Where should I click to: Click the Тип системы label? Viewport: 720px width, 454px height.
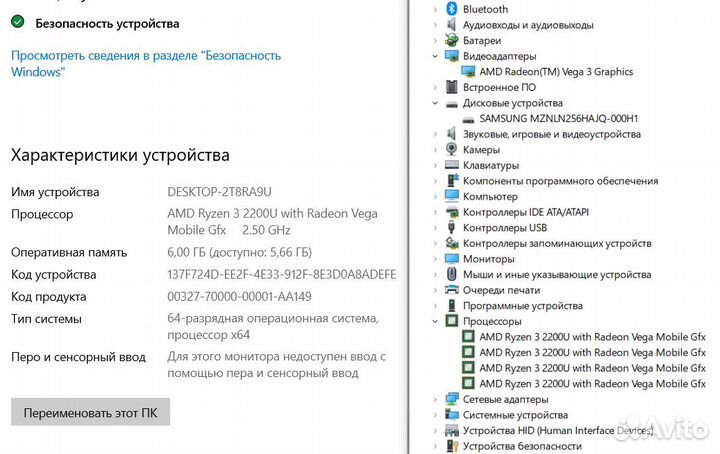[x=46, y=319]
